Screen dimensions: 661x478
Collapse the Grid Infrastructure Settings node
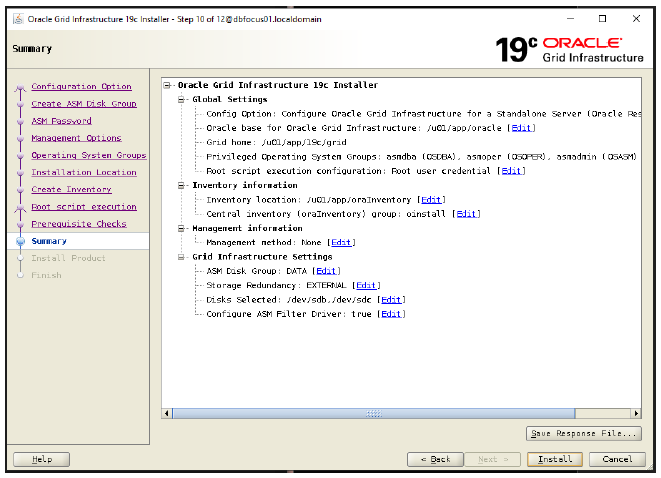(x=181, y=257)
